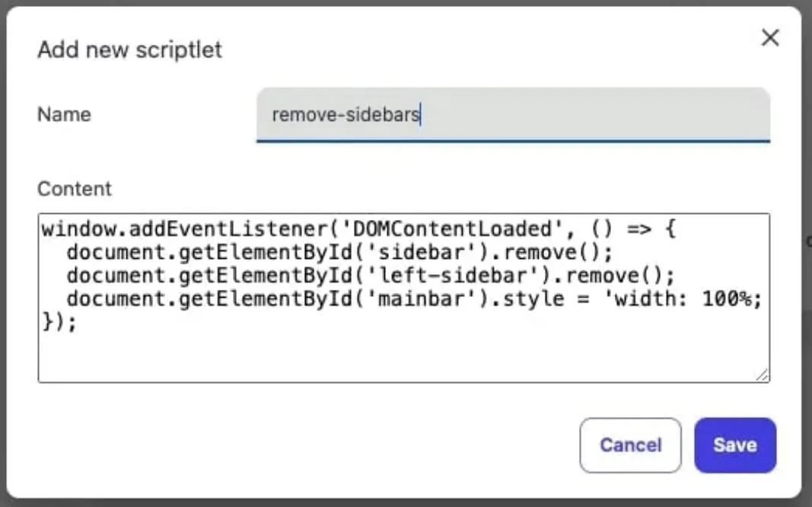Click the 'width: 100%' text in code
The height and width of the screenshot is (507, 812).
(x=685, y=298)
